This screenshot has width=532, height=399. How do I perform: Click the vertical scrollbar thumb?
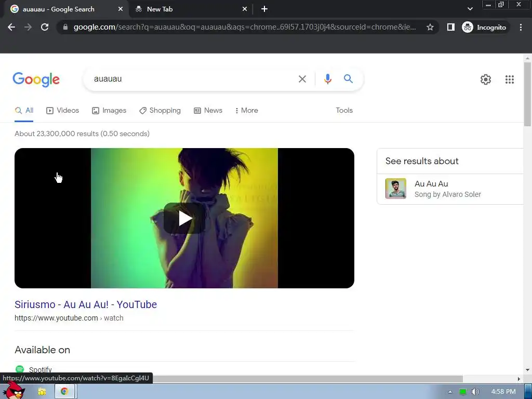527,94
